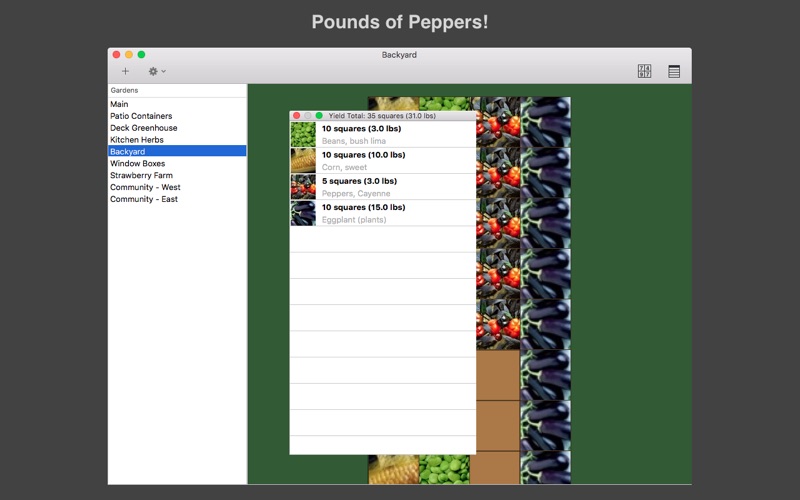Click the bottom corn garden square
This screenshot has width=800, height=500.
pyautogui.click(x=393, y=469)
